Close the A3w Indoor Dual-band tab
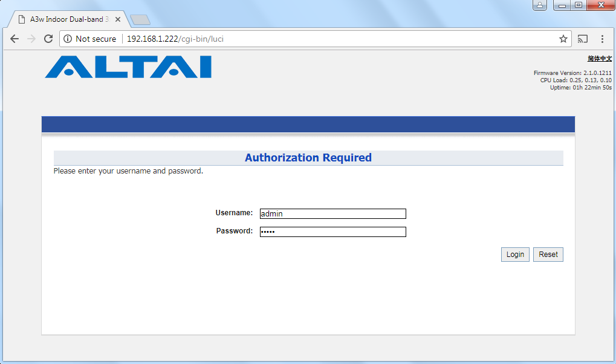 pos(117,19)
